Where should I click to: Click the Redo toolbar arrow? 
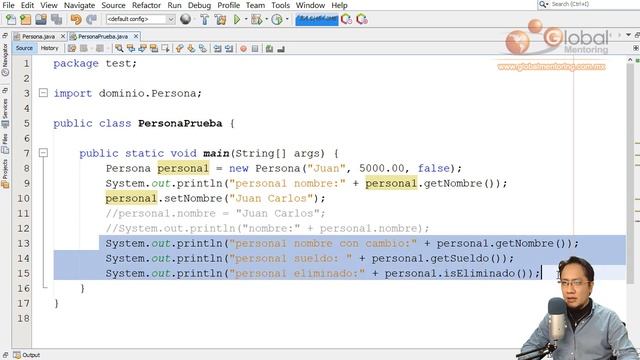click(x=91, y=19)
